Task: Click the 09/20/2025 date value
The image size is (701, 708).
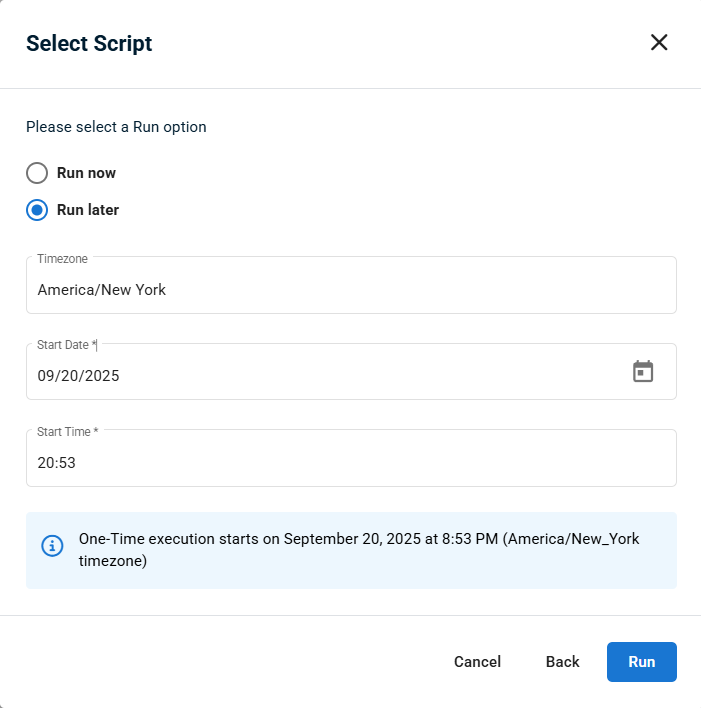Action: [x=78, y=376]
